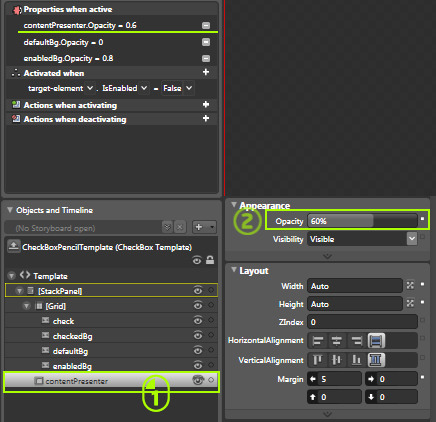
Task: Set HorizontalAlignment to Center
Action: tap(337, 341)
